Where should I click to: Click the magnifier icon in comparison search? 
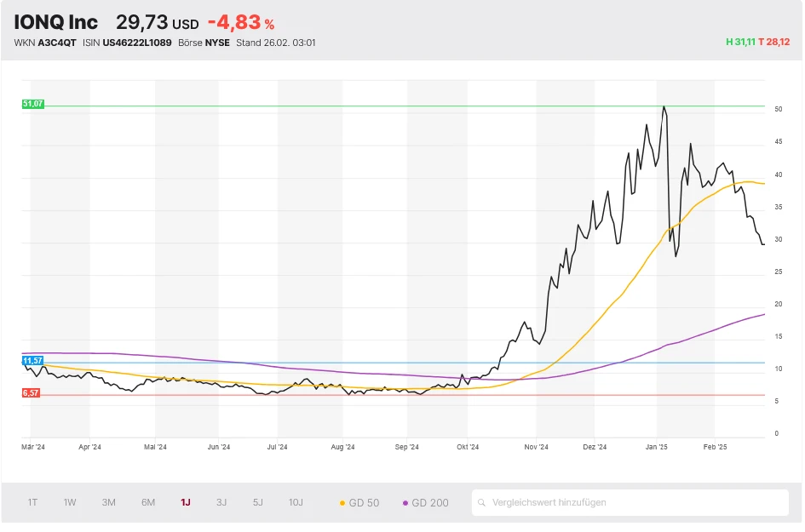483,503
